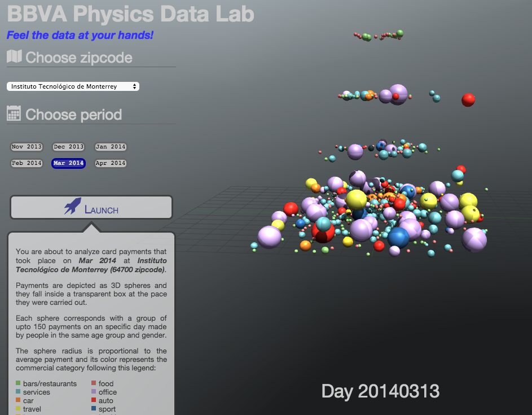Image resolution: width=532 pixels, height=415 pixels.
Task: Click the orange car legend swatch
Action: (x=18, y=400)
